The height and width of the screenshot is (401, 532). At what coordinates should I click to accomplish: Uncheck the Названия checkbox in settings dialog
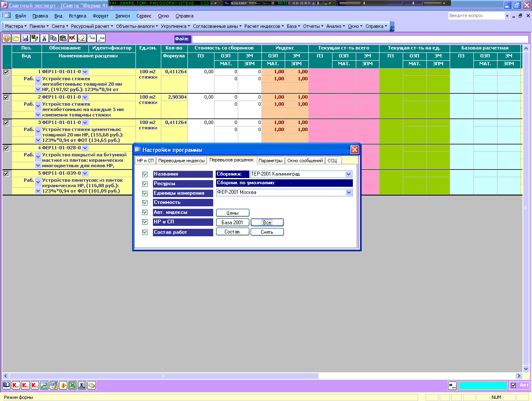(x=145, y=174)
